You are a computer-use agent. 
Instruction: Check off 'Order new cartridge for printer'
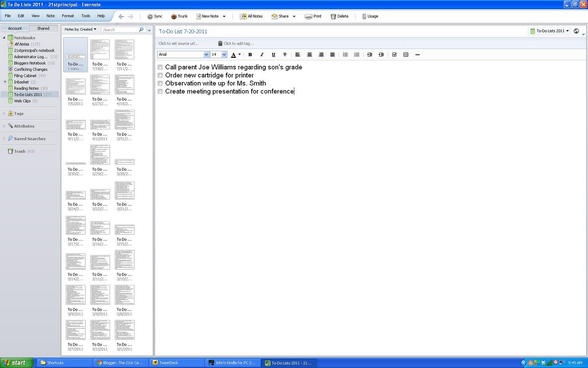tap(160, 75)
